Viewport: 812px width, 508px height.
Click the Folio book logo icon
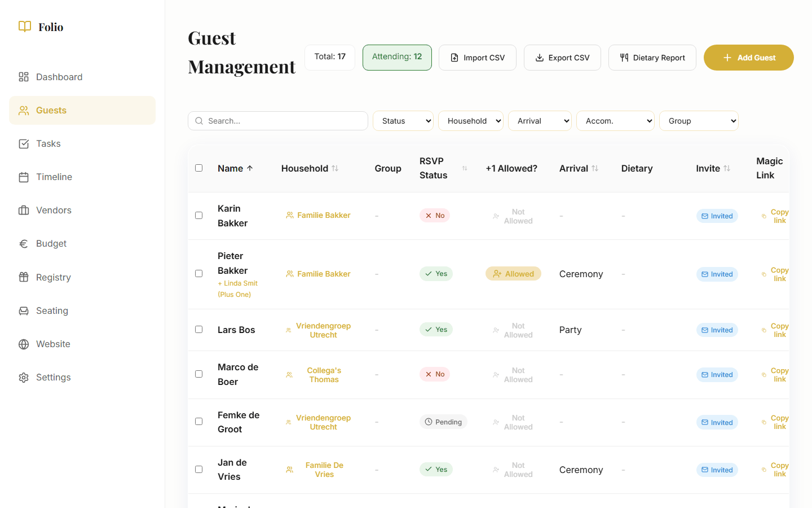[25, 27]
